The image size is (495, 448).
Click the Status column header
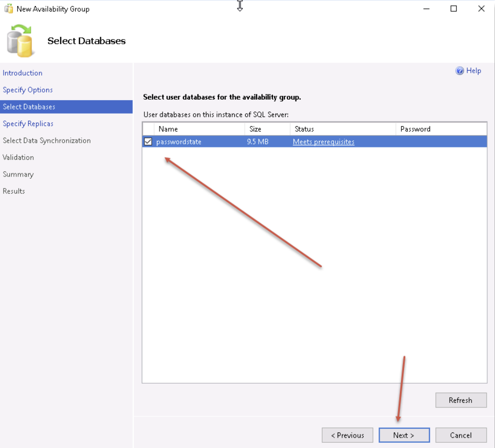(x=343, y=129)
